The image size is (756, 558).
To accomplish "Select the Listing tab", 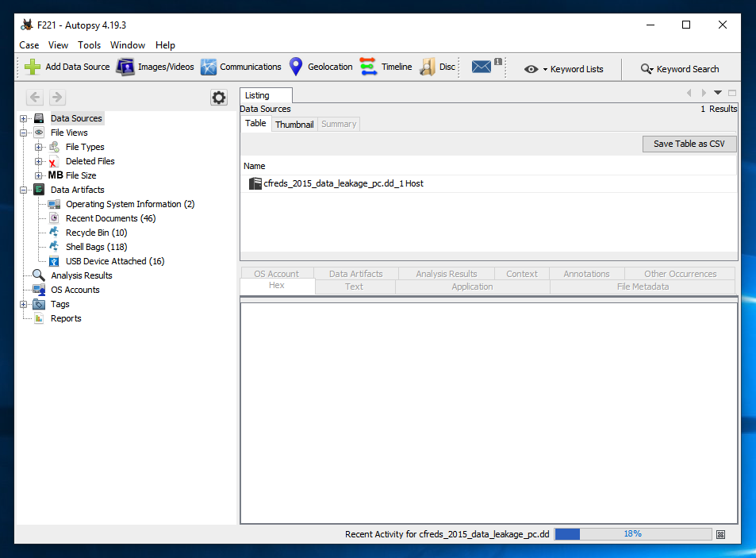I will [266, 95].
